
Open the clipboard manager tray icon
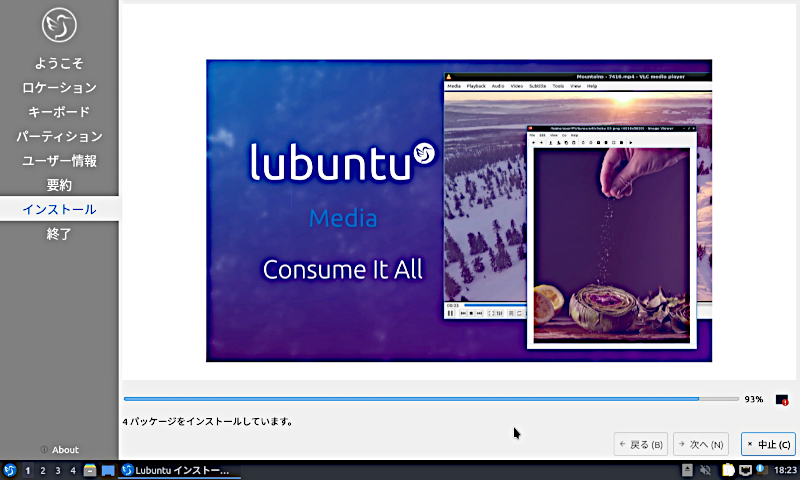coord(728,470)
